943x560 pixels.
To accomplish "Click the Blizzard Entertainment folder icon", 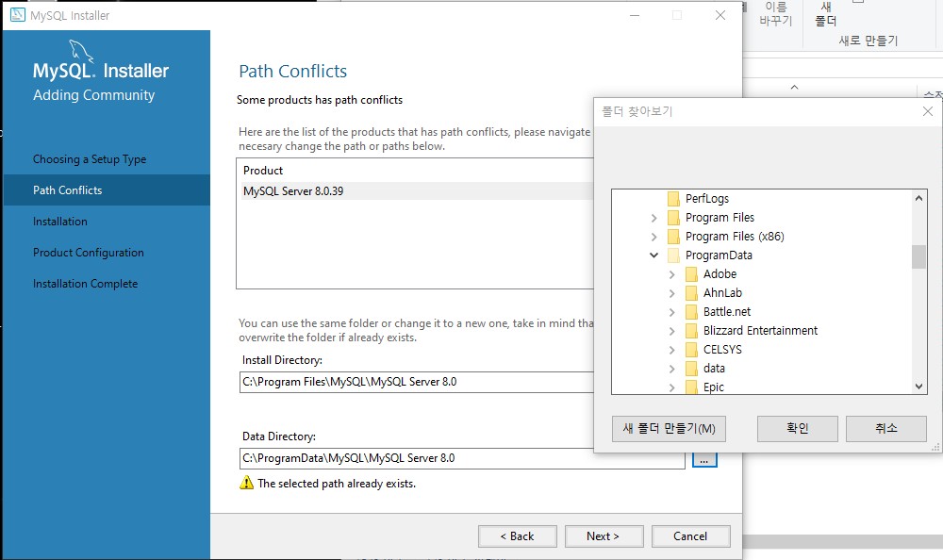I will point(691,331).
